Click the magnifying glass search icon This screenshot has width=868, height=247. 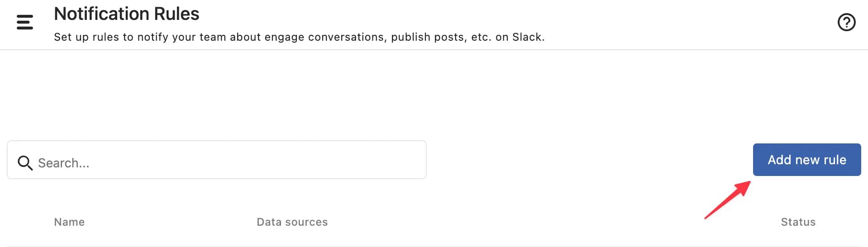click(x=25, y=163)
